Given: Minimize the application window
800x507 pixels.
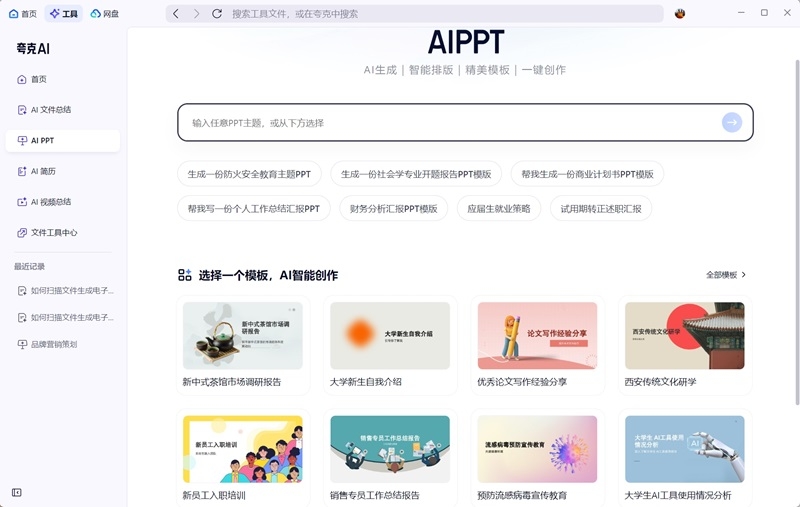Looking at the screenshot, I should (x=741, y=13).
